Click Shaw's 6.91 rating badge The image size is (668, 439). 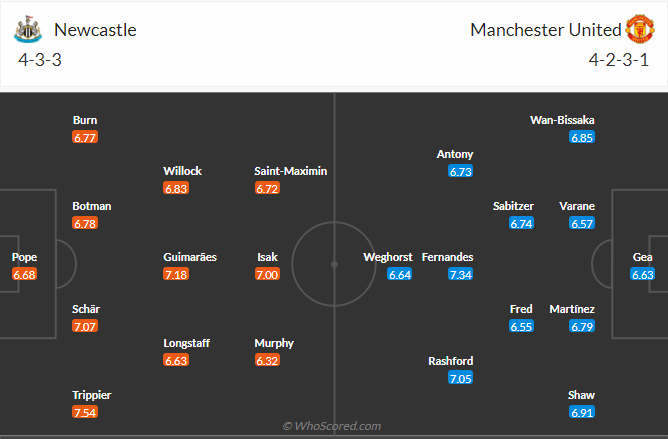(582, 413)
